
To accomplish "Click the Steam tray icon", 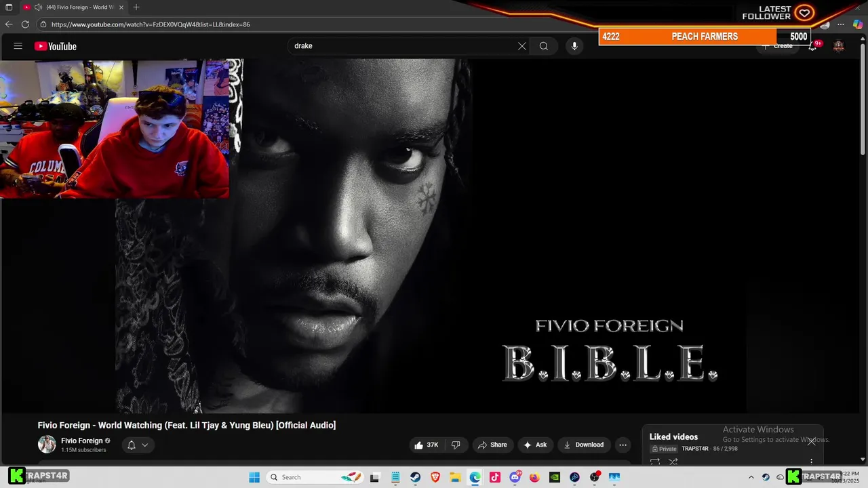I will pos(766,477).
